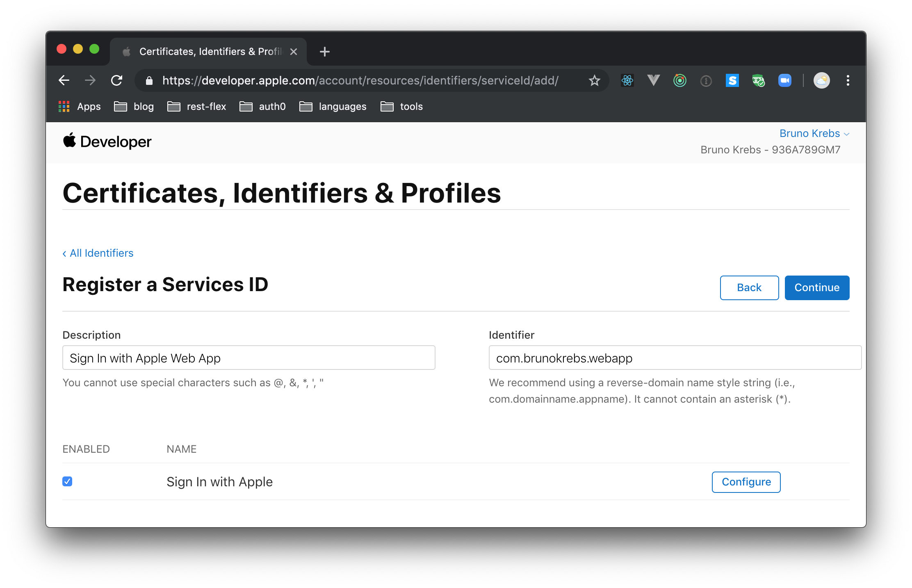912x588 pixels.
Task: Open the rest-flex bookmarks folder
Action: 196,107
